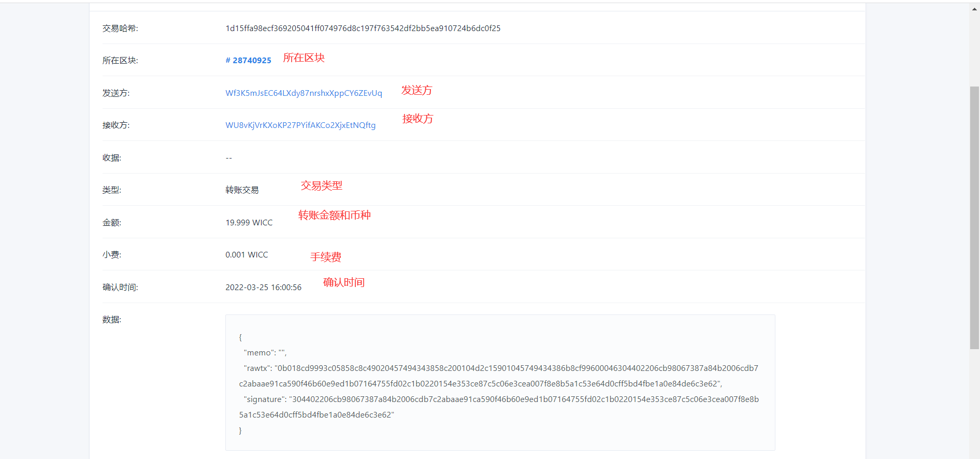
Task: Click the vertical scrollbar thumb
Action: click(x=974, y=218)
